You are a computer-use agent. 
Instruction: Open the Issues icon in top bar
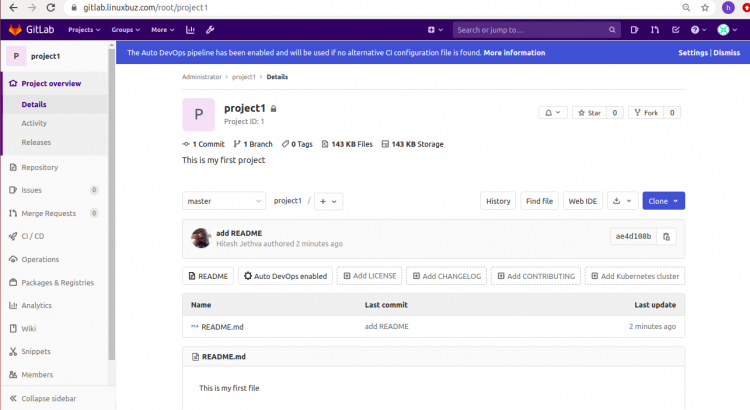pyautogui.click(x=634, y=30)
